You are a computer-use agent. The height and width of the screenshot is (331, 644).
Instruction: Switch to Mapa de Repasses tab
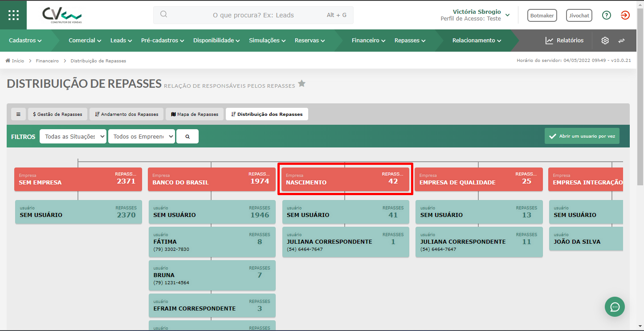click(195, 114)
